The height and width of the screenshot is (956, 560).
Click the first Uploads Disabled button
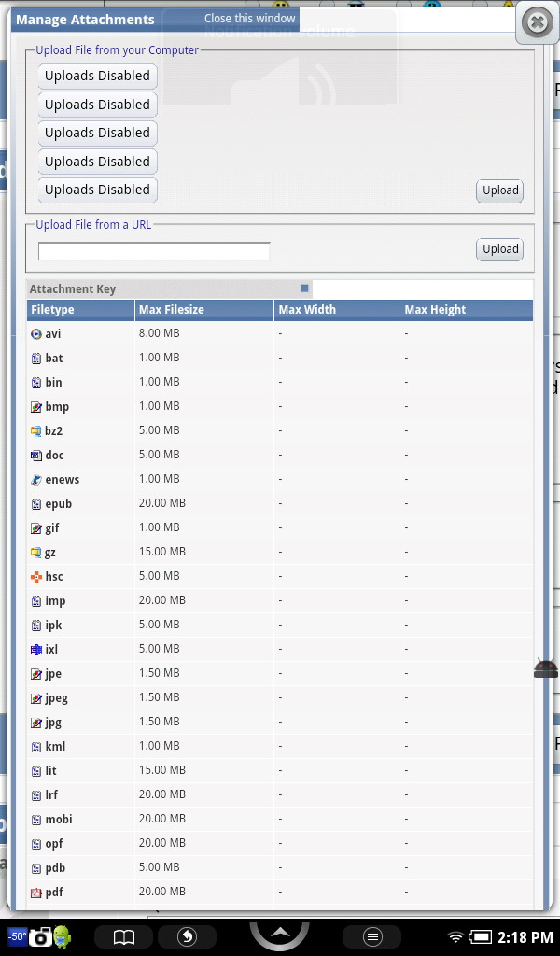97,77
